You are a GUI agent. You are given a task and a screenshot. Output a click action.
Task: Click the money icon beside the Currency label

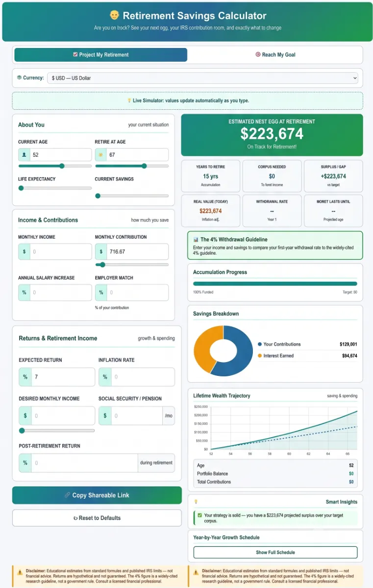point(19,77)
